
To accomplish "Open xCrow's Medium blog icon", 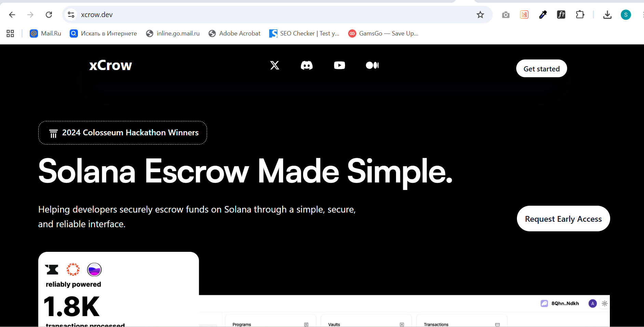I will [372, 65].
